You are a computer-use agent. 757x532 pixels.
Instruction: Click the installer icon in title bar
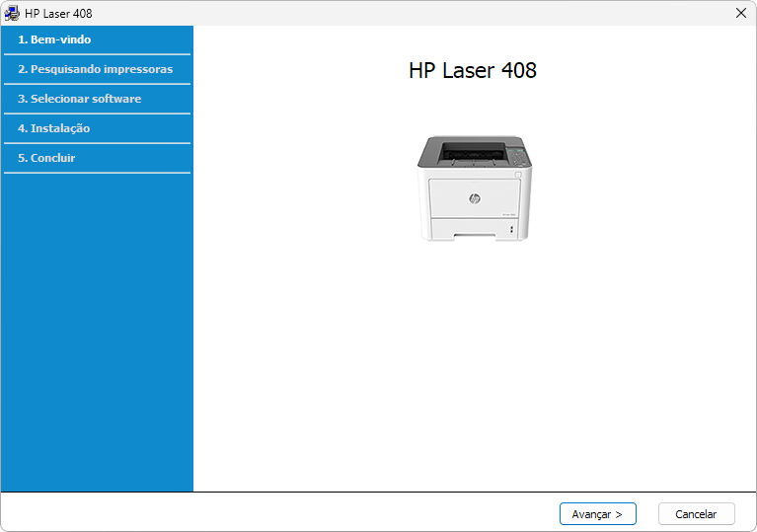[12, 13]
